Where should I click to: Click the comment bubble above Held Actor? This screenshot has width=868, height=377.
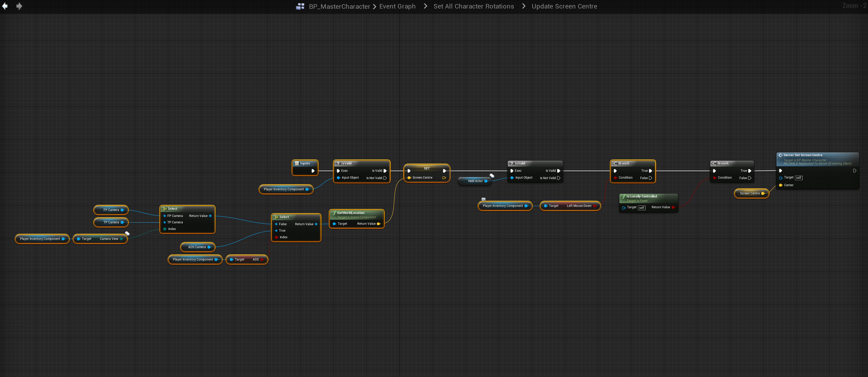(x=492, y=176)
